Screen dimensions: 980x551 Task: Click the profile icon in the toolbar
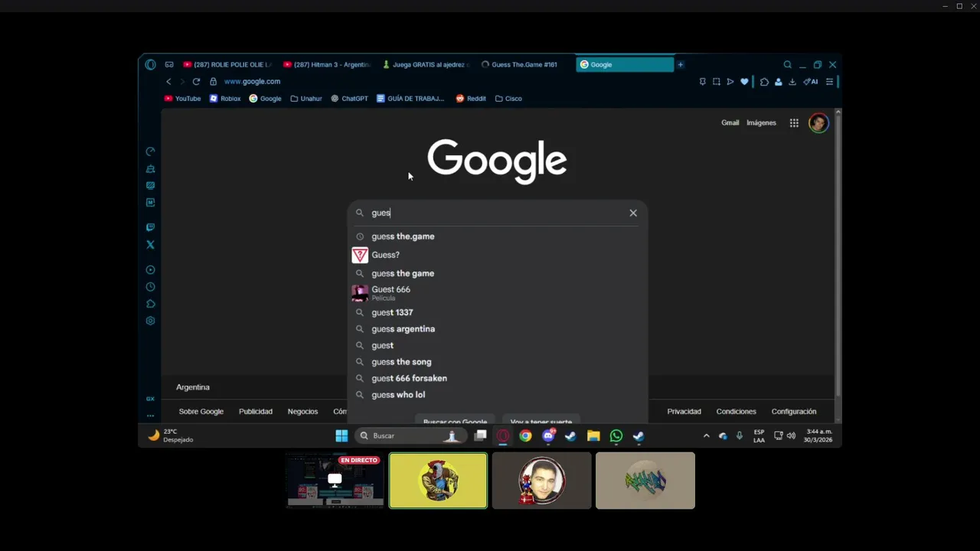tap(778, 82)
